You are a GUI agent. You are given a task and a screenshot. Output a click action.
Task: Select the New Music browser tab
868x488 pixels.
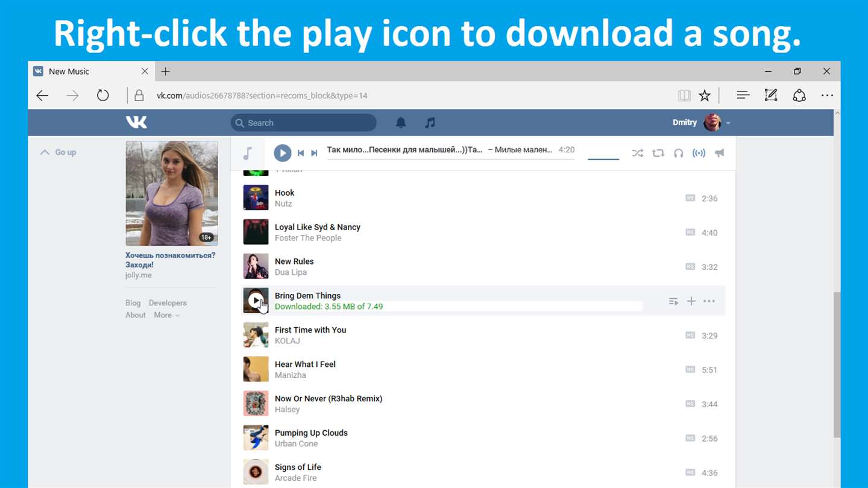tap(91, 71)
